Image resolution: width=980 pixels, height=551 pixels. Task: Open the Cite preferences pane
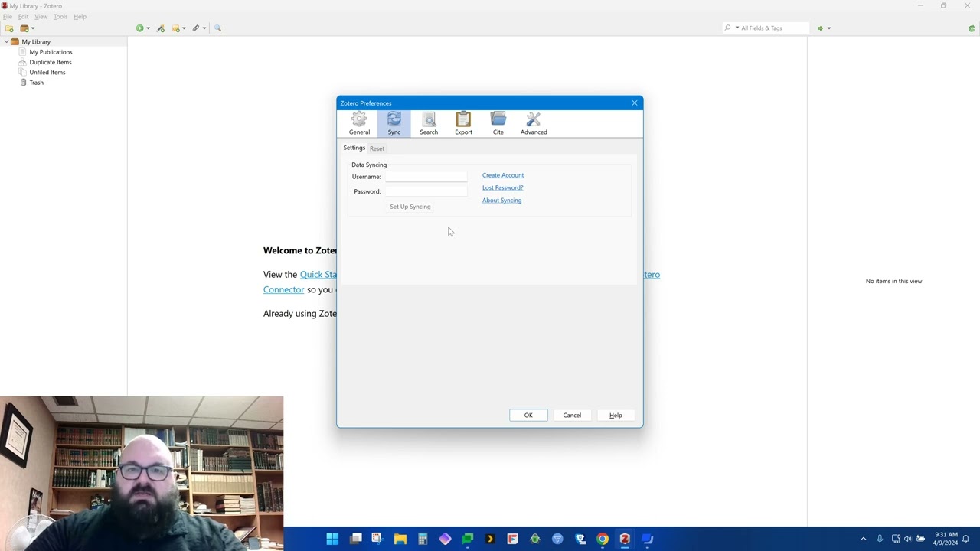click(x=498, y=123)
